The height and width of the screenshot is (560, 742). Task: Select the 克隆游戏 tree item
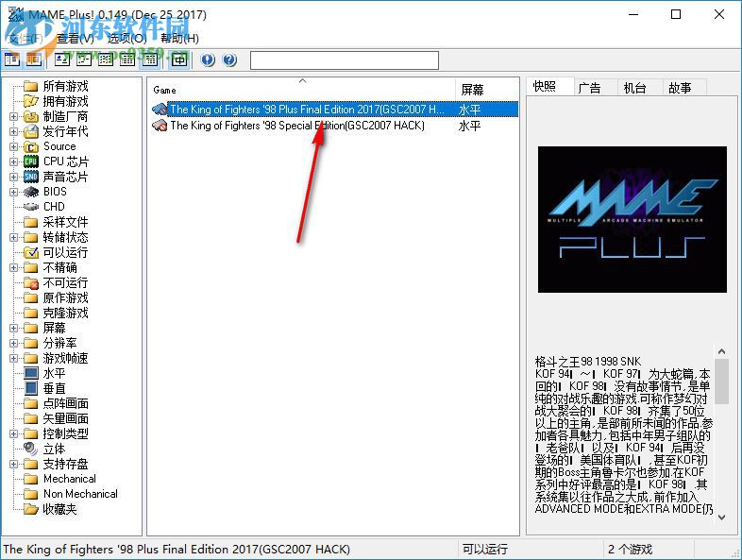coord(65,313)
